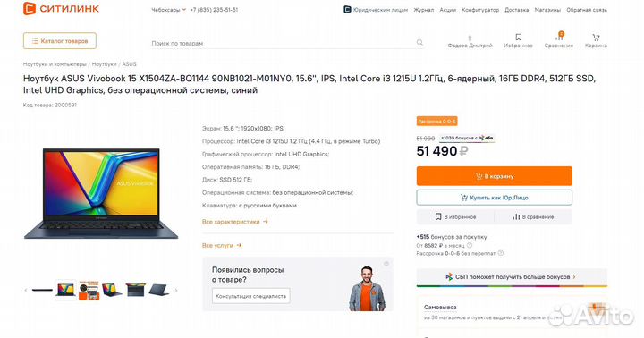
Task: Select the keyboard top-view thumbnail
Action: [136, 290]
